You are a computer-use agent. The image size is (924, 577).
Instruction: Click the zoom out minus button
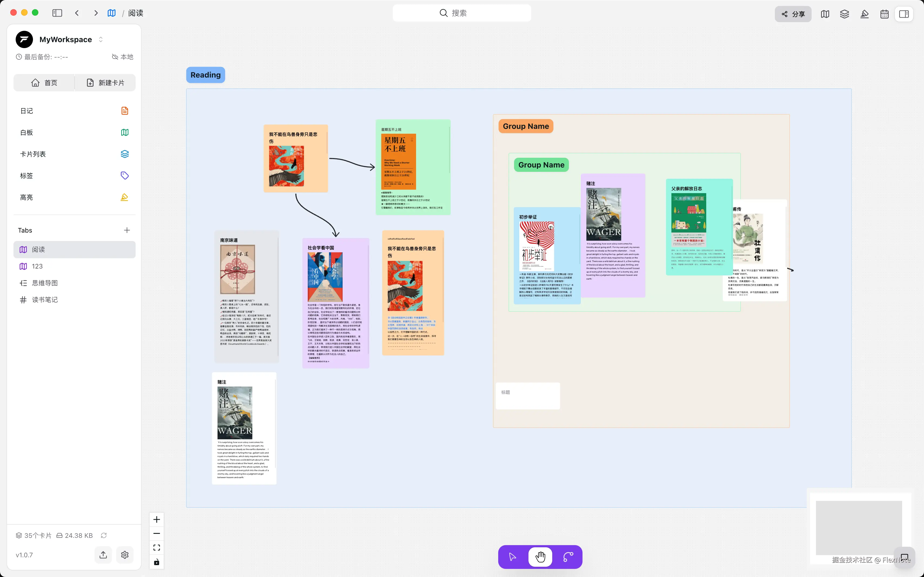[156, 534]
